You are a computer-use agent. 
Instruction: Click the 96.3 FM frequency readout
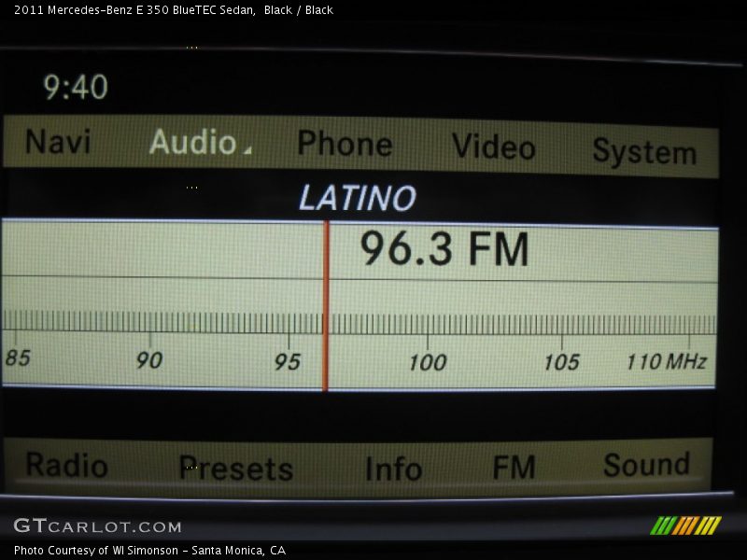444,250
